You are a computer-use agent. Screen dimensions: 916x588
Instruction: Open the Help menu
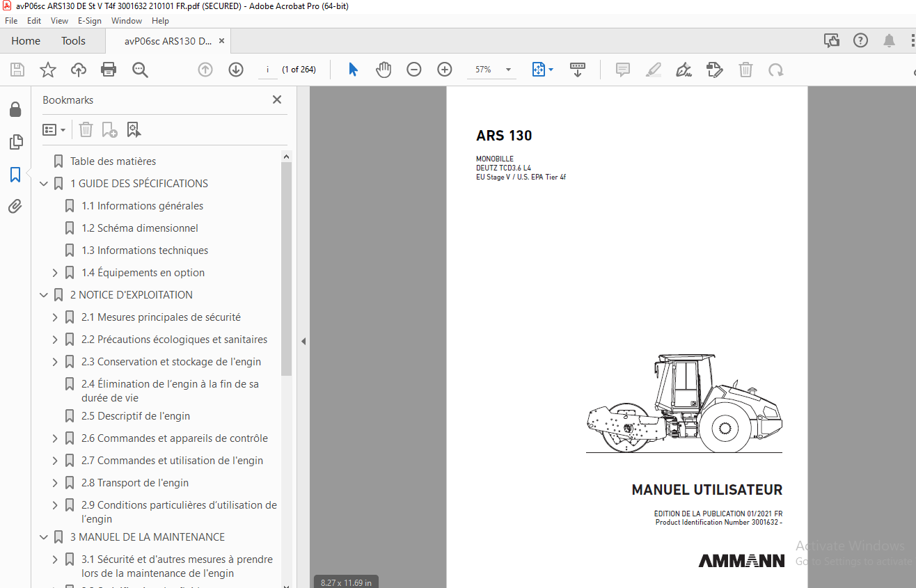tap(160, 21)
